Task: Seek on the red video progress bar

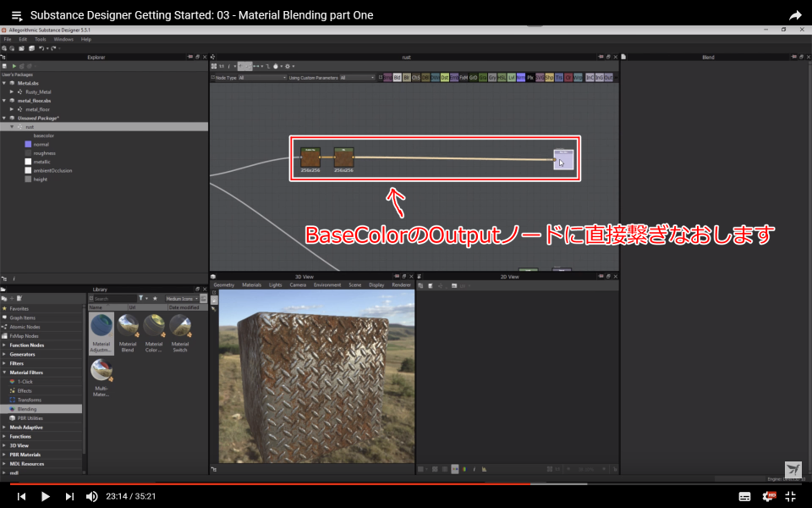Action: click(269, 484)
